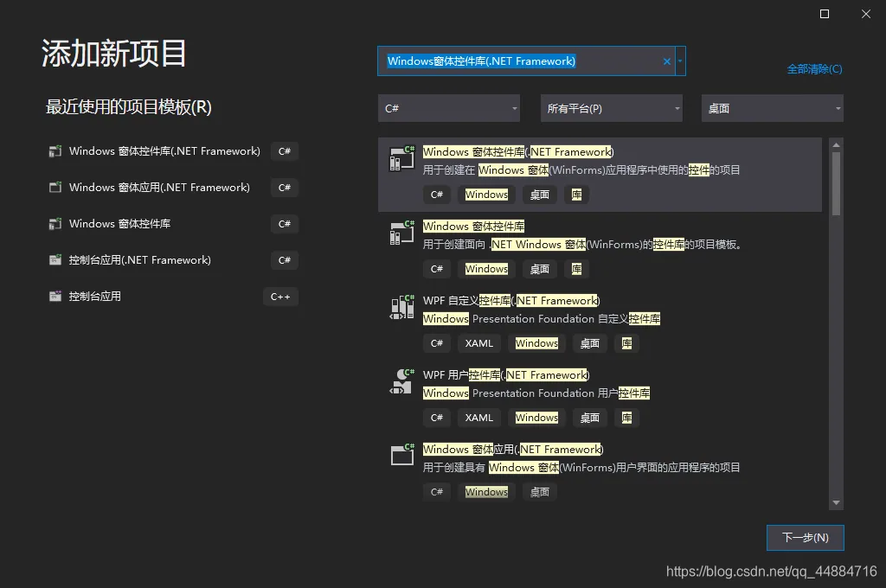Select recent template Windows 窗体应用(.NET Framework)
886x588 pixels.
[x=159, y=188]
